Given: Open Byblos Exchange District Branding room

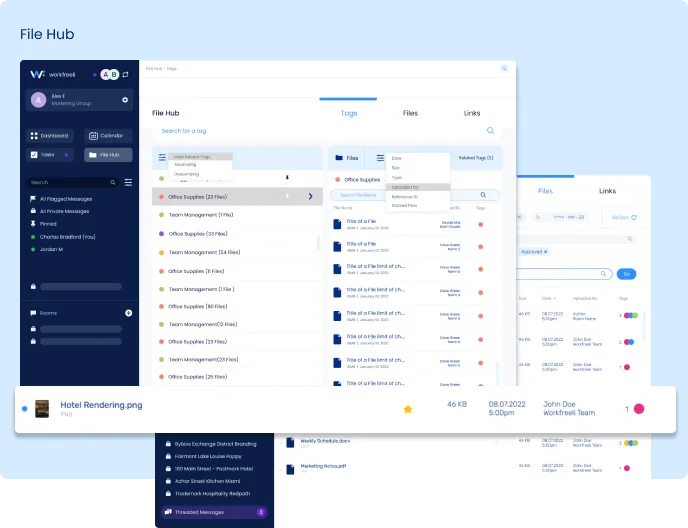Looking at the screenshot, I should coord(211,444).
